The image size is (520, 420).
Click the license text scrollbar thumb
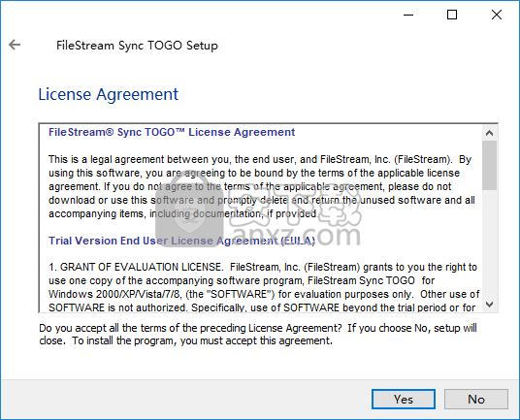click(490, 165)
